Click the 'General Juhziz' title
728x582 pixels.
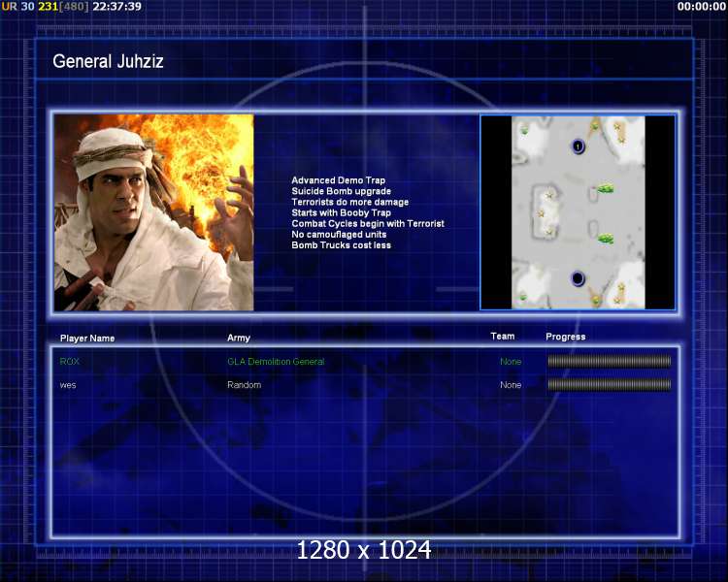pos(108,61)
